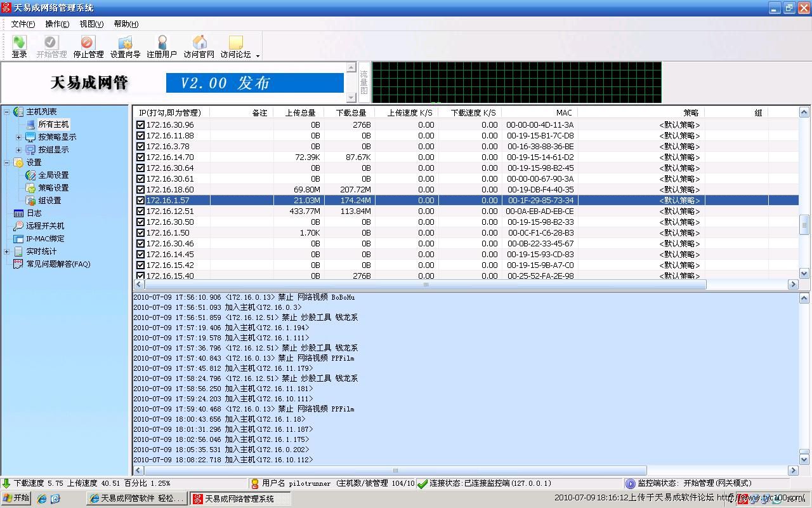Open the 设置向导 setup wizard
This screenshot has width=812, height=508.
(x=125, y=46)
